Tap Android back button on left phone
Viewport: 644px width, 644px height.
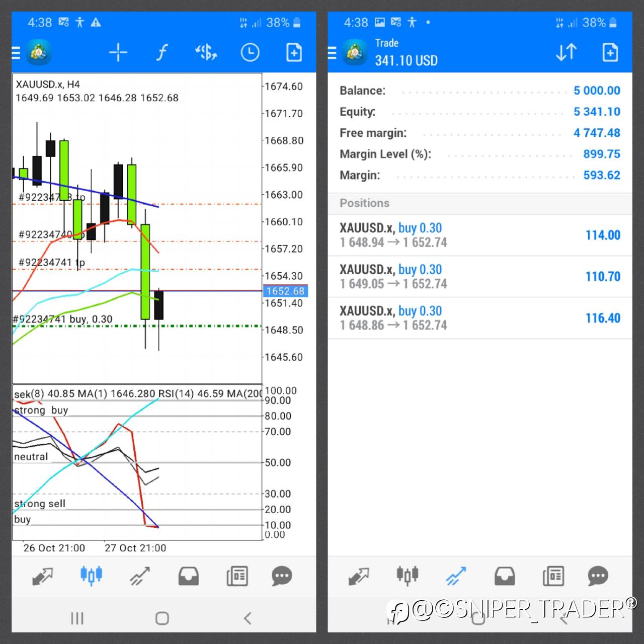coord(248,618)
